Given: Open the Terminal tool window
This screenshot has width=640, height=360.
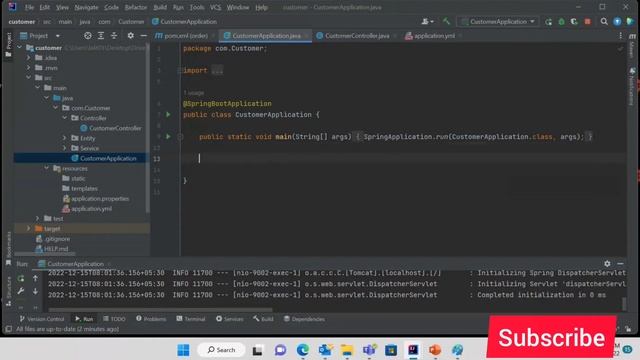Looking at the screenshot, I should click(x=191, y=319).
